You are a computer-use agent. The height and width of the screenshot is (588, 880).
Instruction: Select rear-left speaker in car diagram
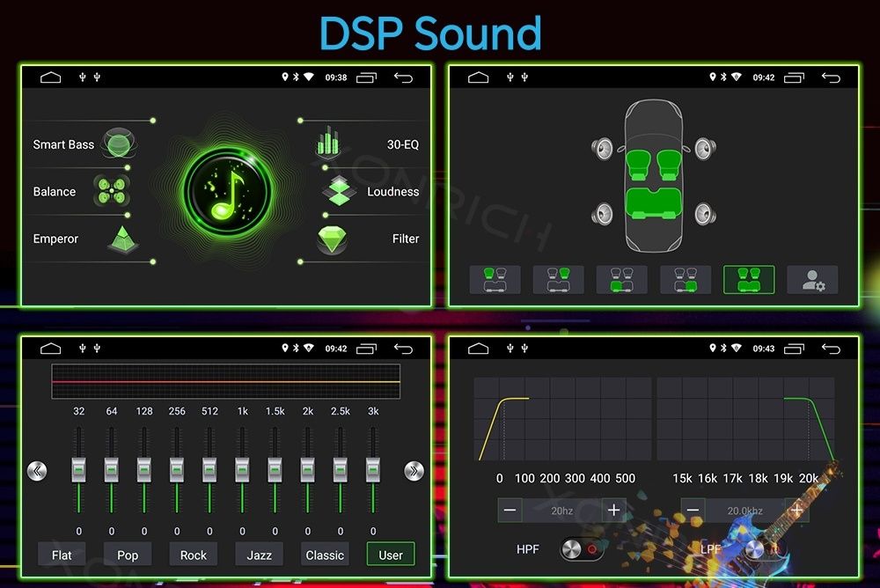[x=602, y=213]
